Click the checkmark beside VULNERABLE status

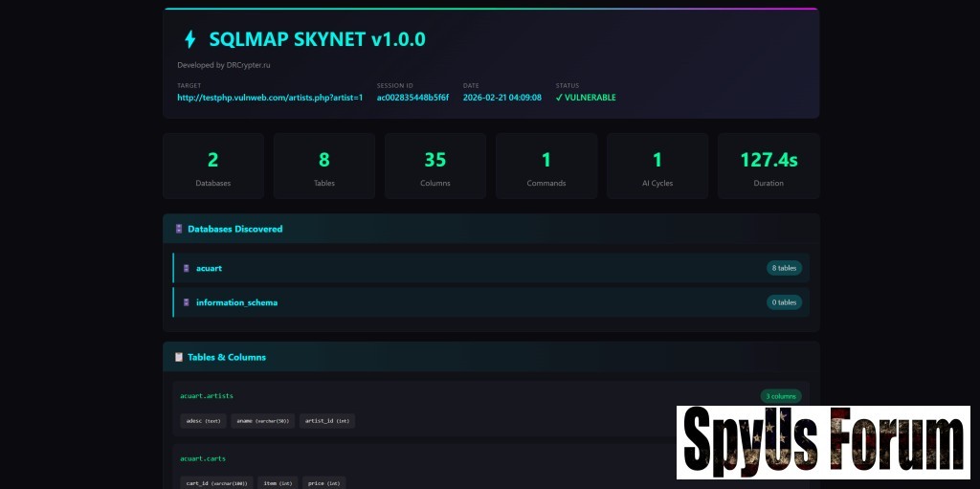pos(559,98)
